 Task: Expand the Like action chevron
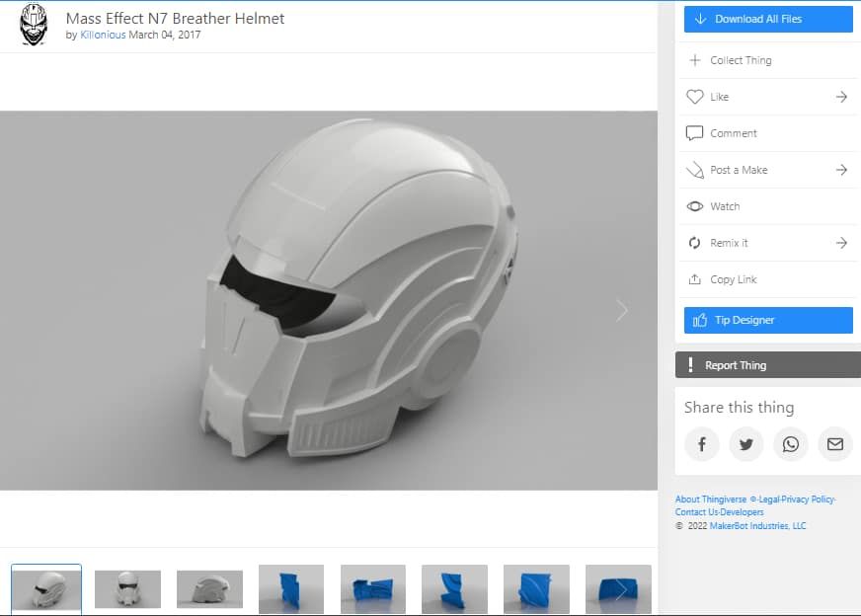coord(840,97)
